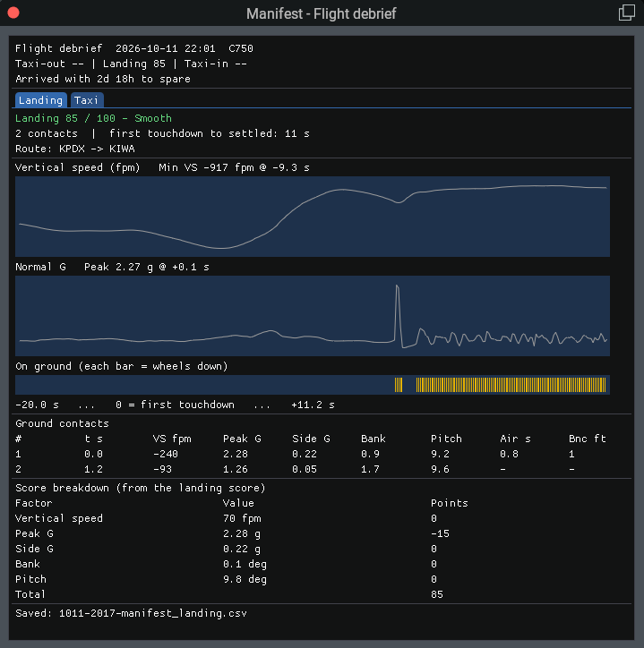Image resolution: width=644 pixels, height=648 pixels.
Task: Switch to the Landing tab
Action: 40,100
